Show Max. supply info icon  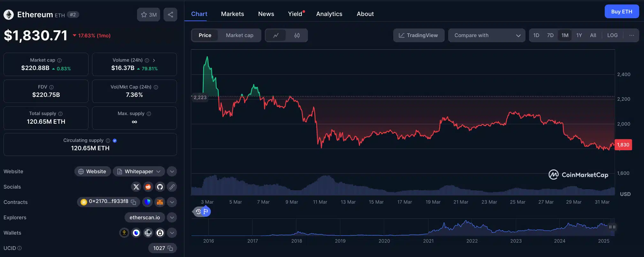(x=149, y=114)
